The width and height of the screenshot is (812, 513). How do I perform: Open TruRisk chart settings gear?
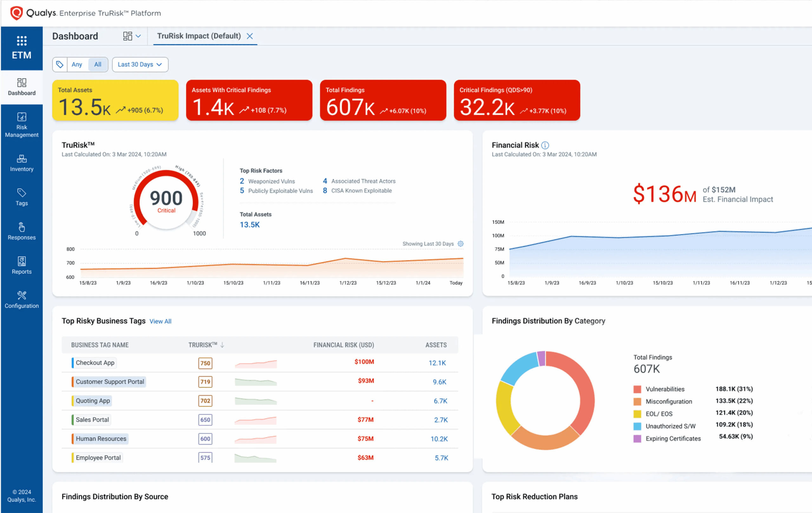point(461,244)
